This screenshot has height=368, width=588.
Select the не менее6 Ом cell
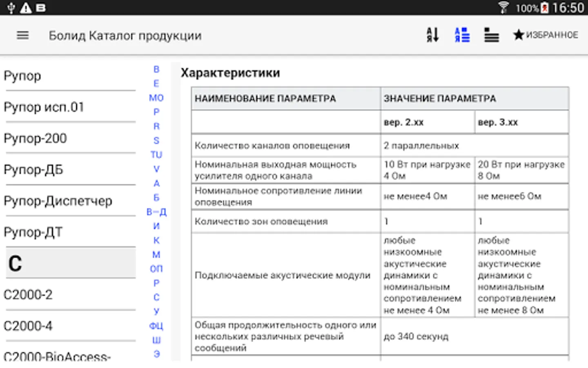pos(522,196)
